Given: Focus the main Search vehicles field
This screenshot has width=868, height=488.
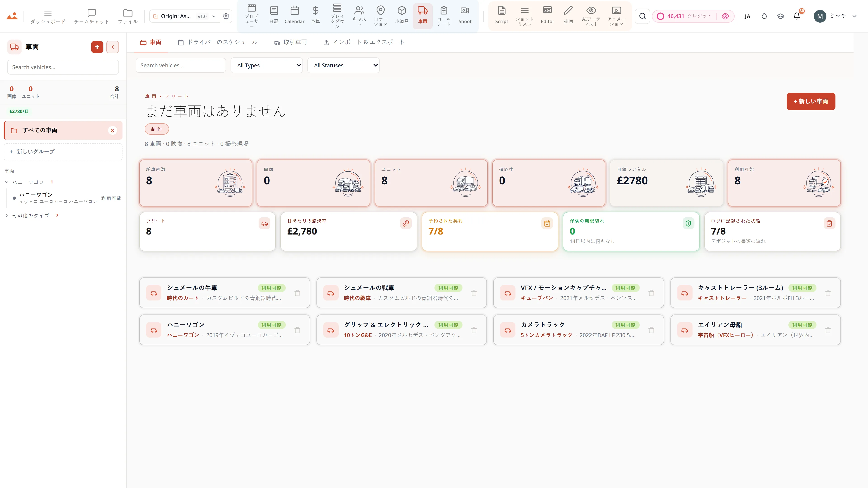Looking at the screenshot, I should 181,65.
